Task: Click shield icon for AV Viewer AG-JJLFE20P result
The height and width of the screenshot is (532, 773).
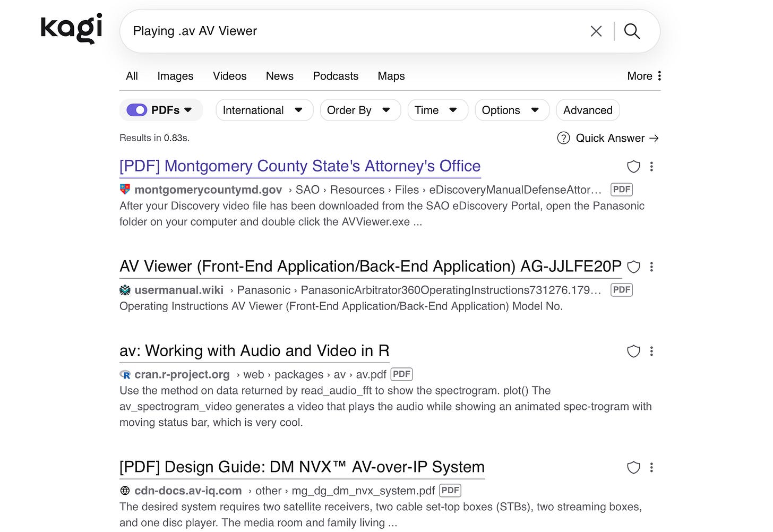Action: 633,267
